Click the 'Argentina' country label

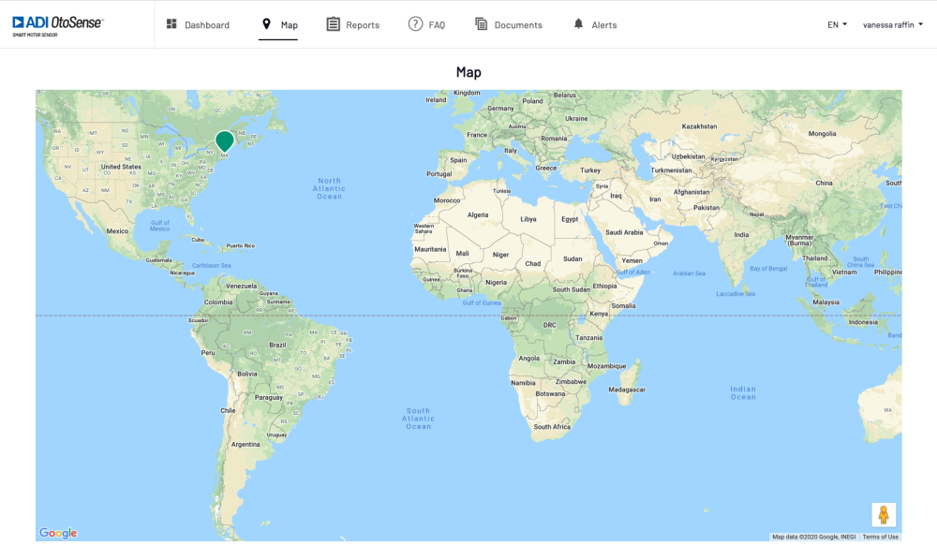(245, 444)
